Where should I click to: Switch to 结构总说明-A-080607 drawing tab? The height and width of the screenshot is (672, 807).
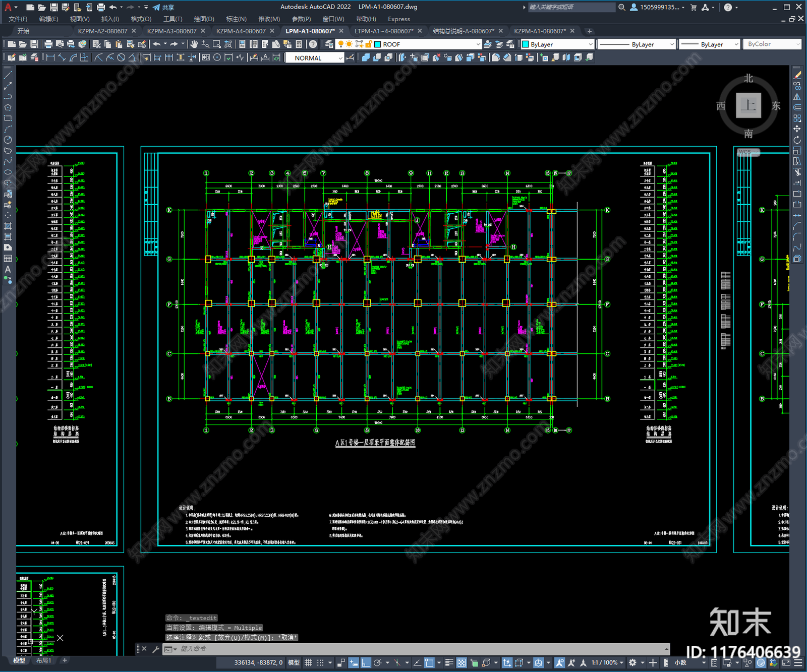point(464,31)
